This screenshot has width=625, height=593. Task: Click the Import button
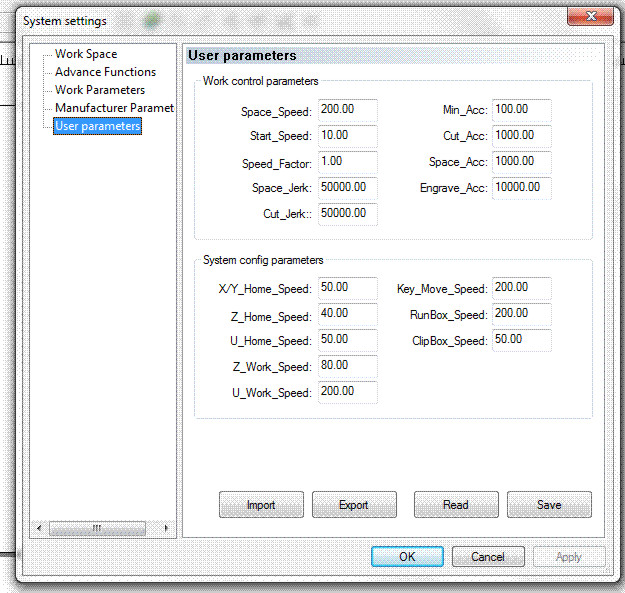[261, 505]
